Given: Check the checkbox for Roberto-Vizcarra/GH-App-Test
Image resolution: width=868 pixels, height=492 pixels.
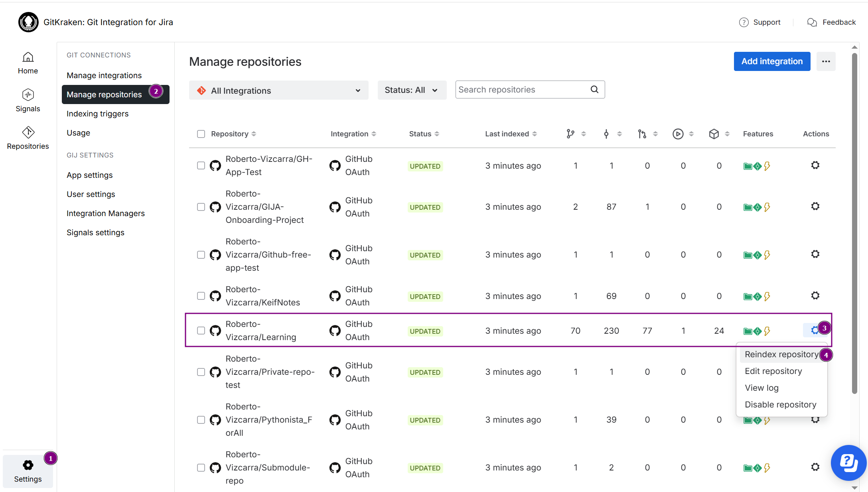Looking at the screenshot, I should 201,165.
